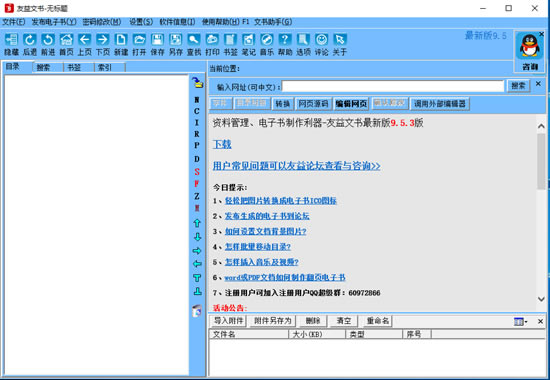This screenshot has height=380, width=550.
Task: Go to 首页 home icon
Action: (66, 40)
